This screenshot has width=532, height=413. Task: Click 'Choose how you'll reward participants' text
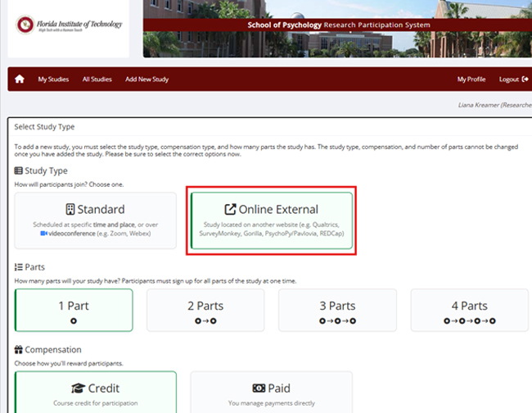pyautogui.click(x=69, y=363)
